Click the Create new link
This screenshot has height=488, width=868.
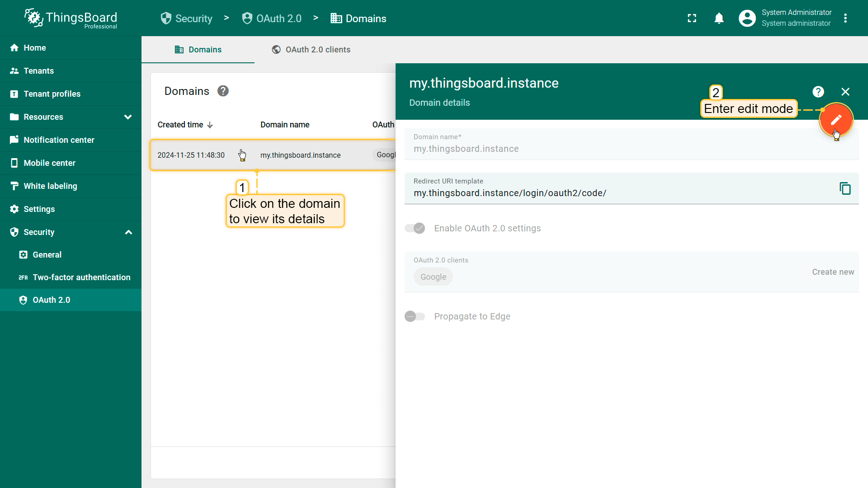pos(833,272)
